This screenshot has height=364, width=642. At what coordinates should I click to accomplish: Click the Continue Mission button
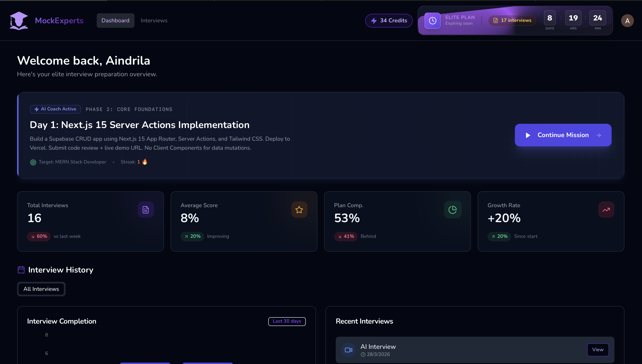pos(562,135)
